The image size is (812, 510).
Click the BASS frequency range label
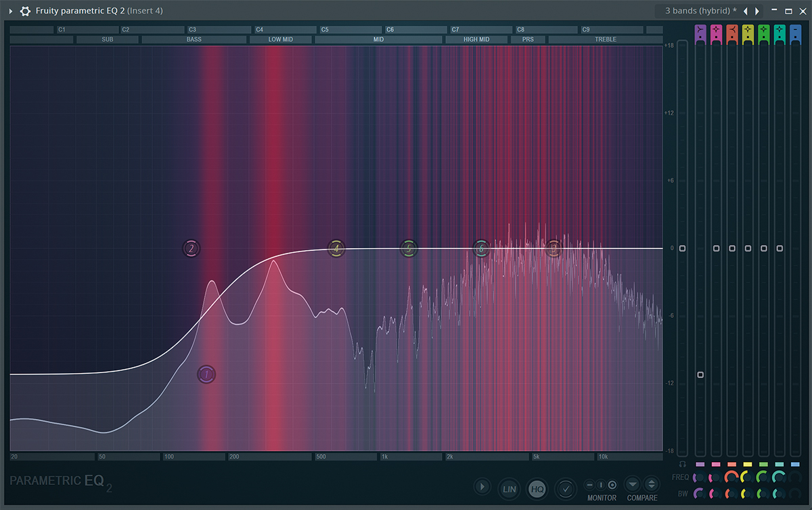(194, 40)
